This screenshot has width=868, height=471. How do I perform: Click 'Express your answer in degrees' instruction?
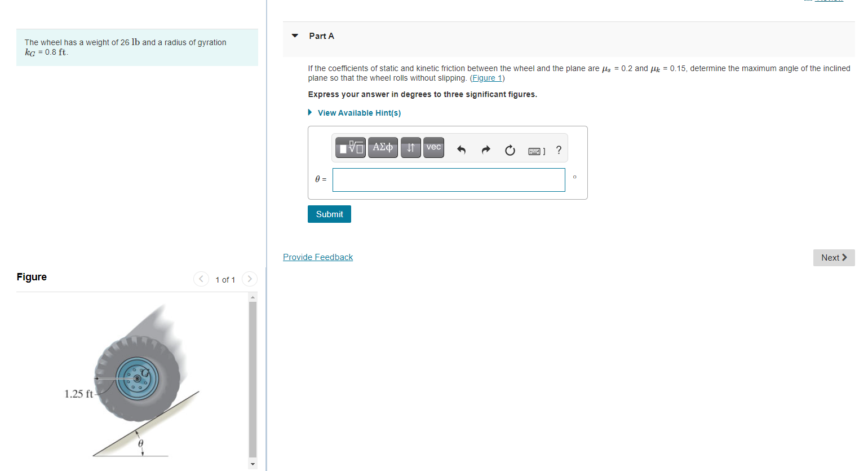click(422, 95)
